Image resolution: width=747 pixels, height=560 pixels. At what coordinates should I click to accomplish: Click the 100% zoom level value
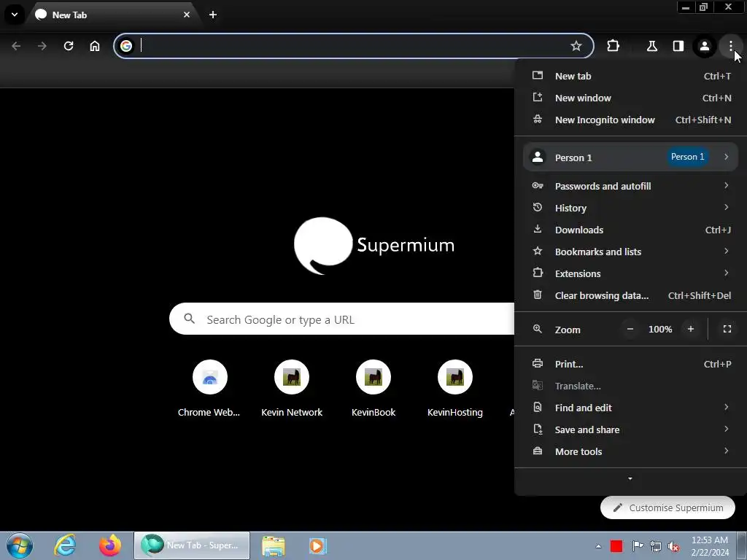tap(660, 330)
